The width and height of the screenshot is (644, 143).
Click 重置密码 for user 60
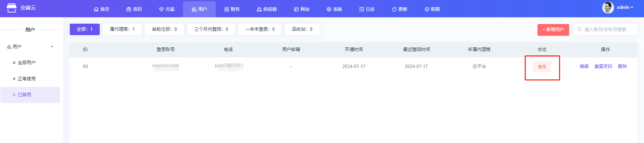click(603, 66)
